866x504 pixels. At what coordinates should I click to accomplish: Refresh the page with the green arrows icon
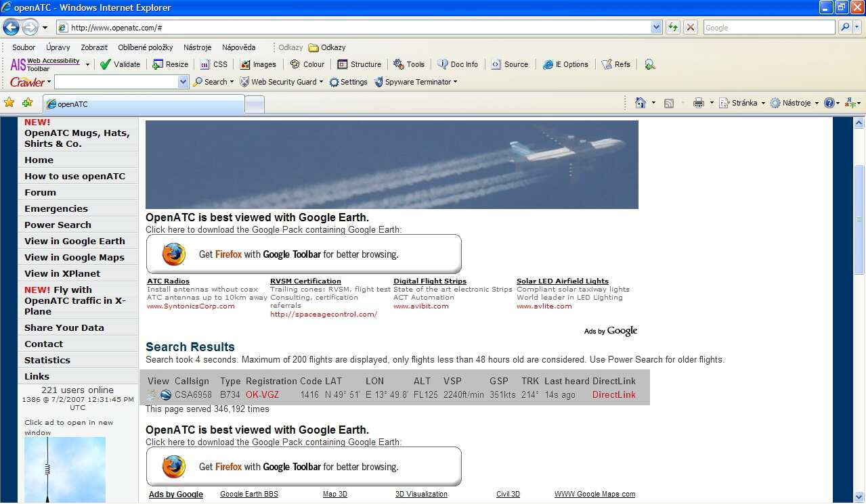673,28
